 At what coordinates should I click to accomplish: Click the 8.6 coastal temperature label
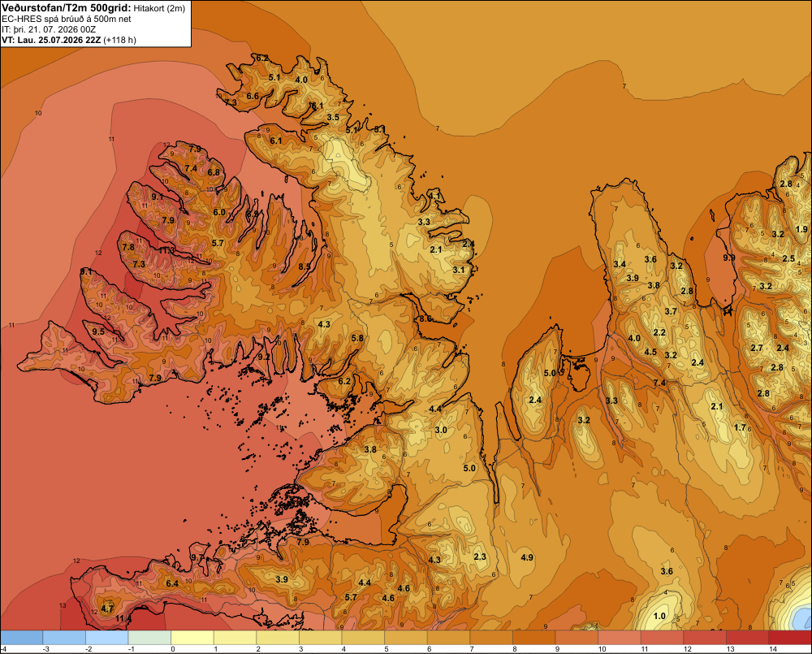point(425,318)
